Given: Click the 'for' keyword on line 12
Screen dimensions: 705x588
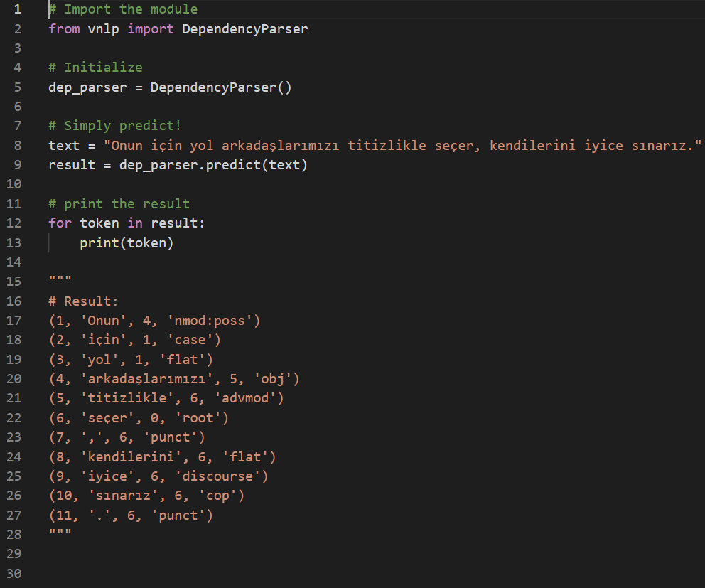Looking at the screenshot, I should point(60,223).
